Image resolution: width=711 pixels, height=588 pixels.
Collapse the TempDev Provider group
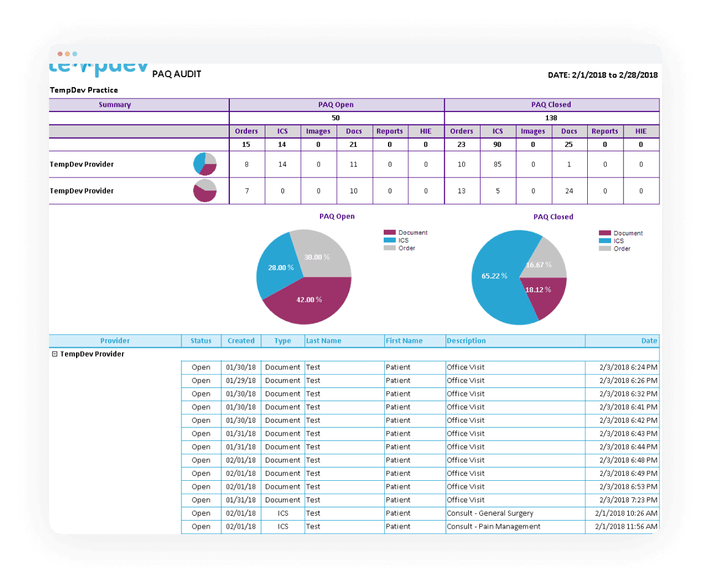point(55,354)
